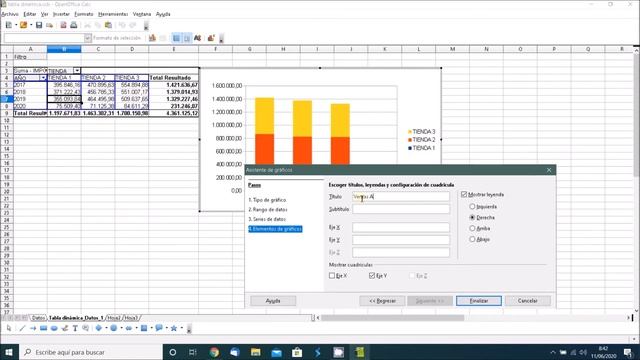Screen dimensions: 640x360
Task: Click the Print toolbar icon
Action: 73,25
